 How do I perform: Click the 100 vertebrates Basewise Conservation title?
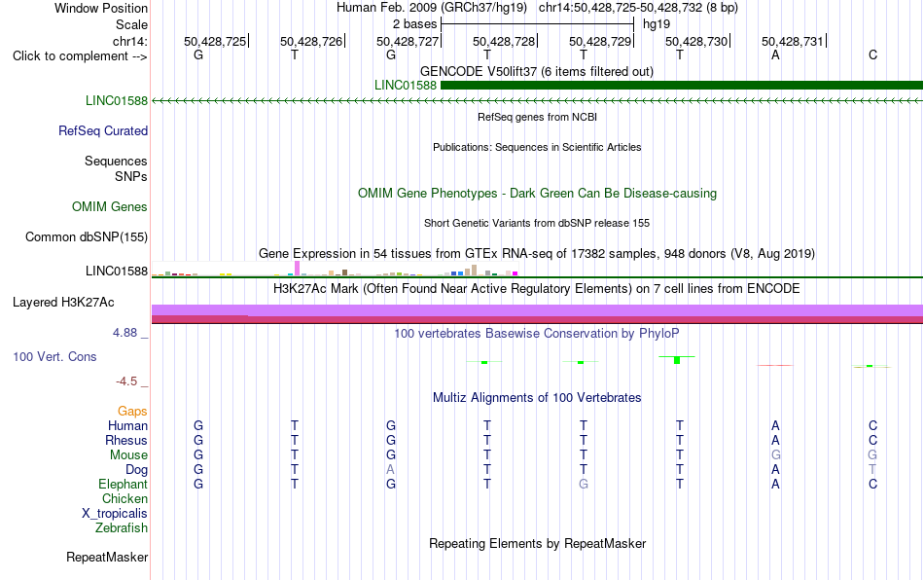click(536, 334)
